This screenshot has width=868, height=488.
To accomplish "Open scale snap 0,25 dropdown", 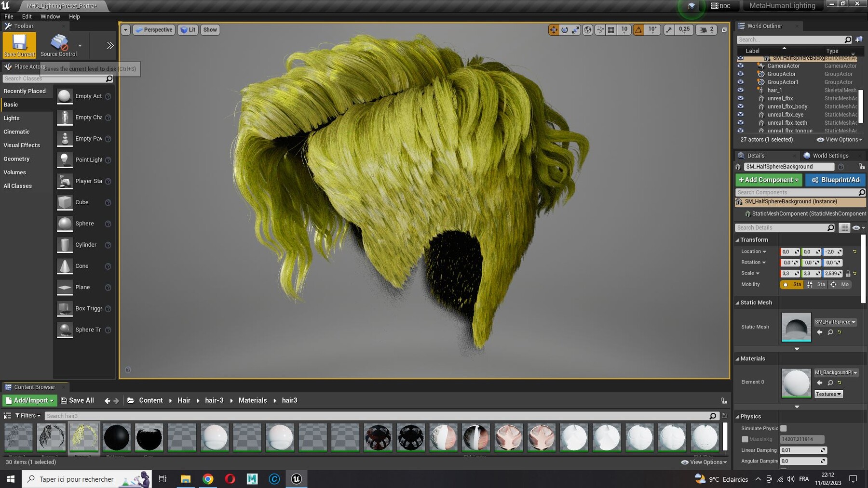I will coord(684,30).
